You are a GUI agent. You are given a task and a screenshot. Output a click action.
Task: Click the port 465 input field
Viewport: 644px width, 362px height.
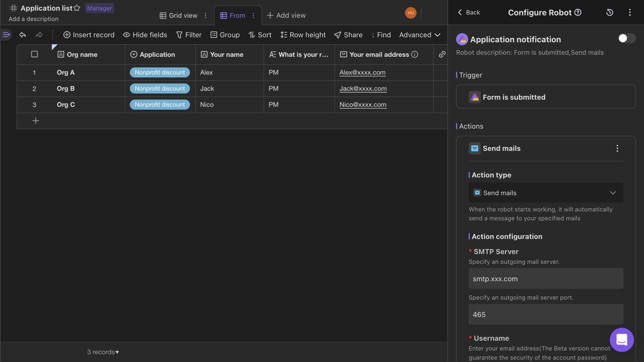click(546, 314)
